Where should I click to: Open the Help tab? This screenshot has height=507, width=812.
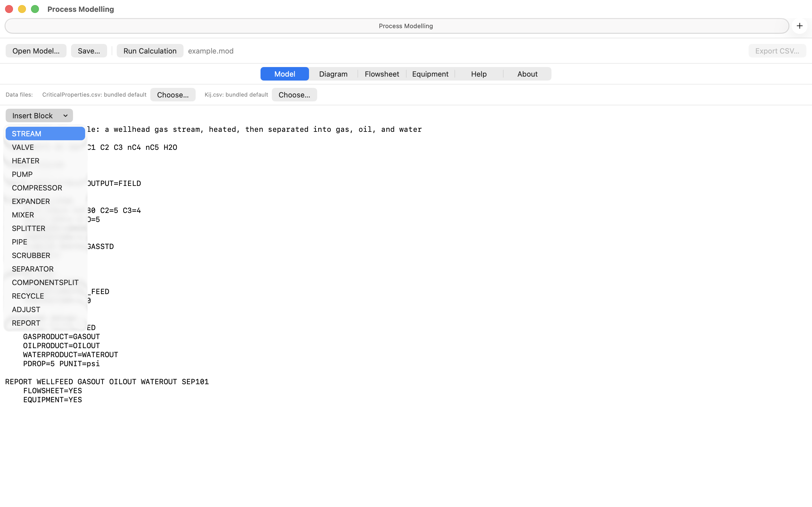(x=479, y=74)
